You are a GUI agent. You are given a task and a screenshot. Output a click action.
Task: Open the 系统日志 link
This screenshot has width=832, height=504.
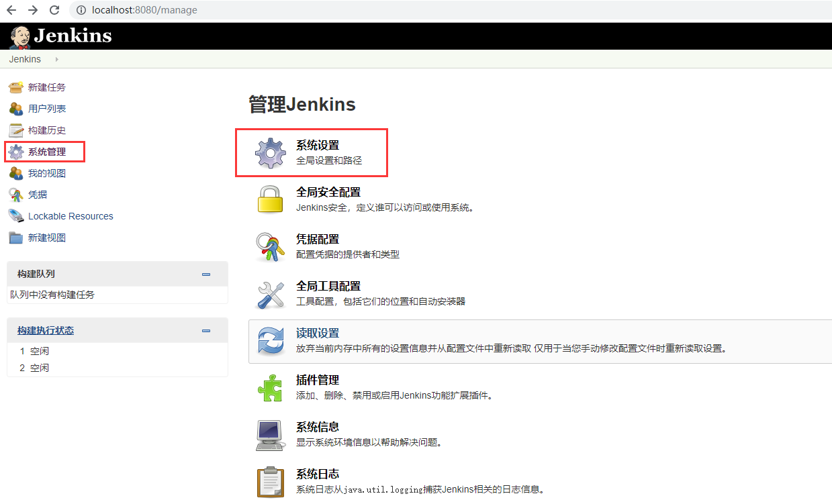(318, 474)
